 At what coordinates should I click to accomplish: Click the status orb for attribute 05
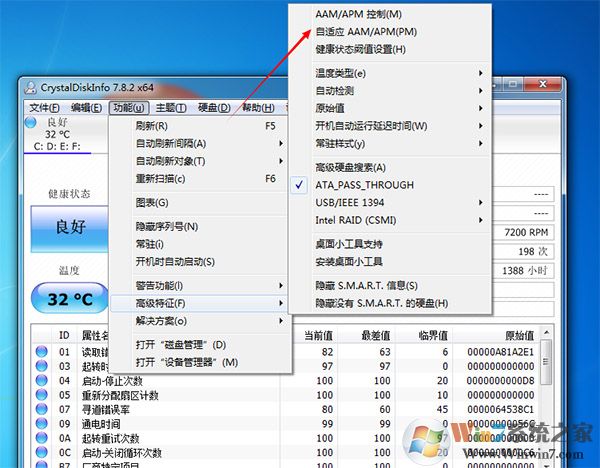41,395
